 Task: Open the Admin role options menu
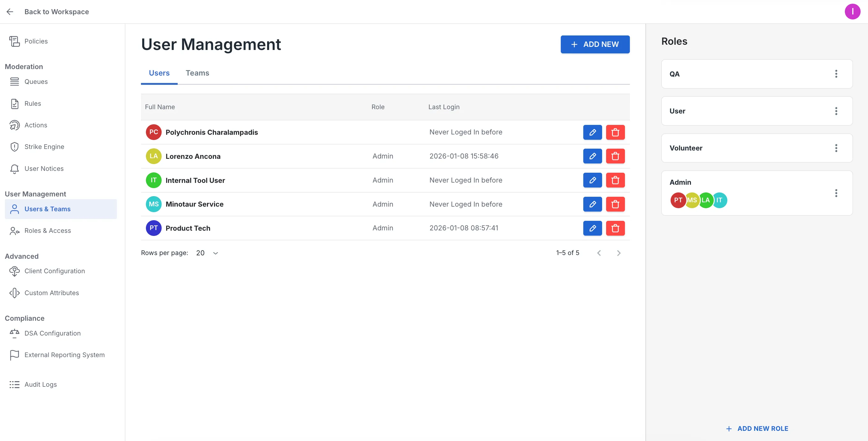[x=836, y=193]
